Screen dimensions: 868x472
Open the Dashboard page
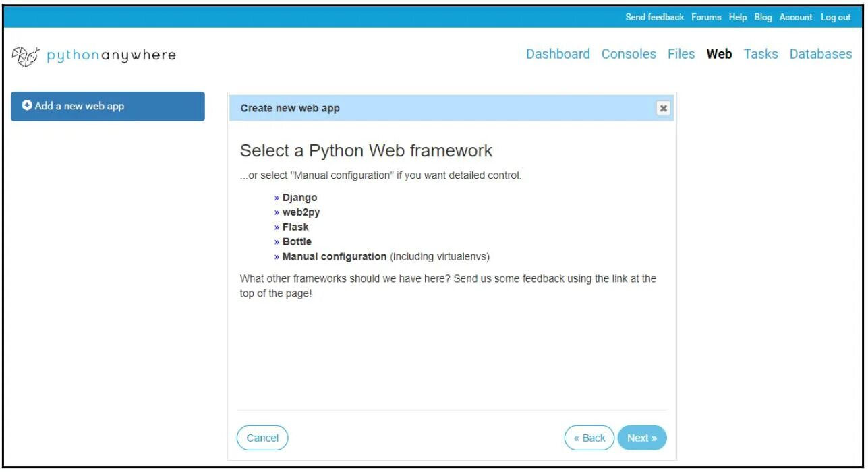[558, 54]
